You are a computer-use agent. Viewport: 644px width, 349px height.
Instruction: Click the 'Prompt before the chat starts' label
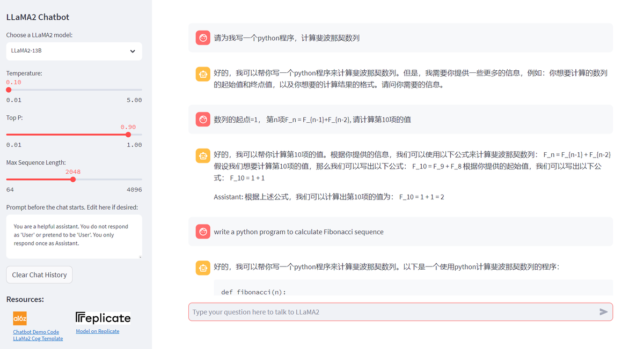(72, 207)
